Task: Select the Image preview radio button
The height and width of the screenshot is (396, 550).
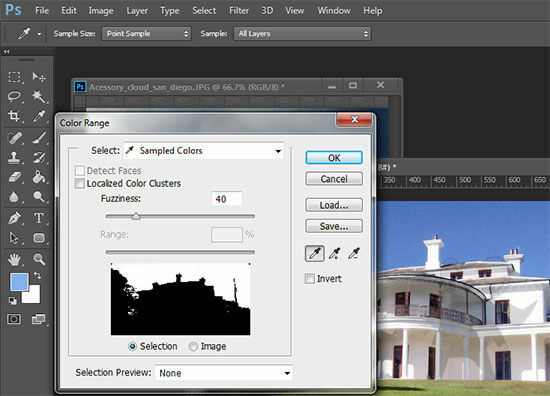Action: coord(193,347)
